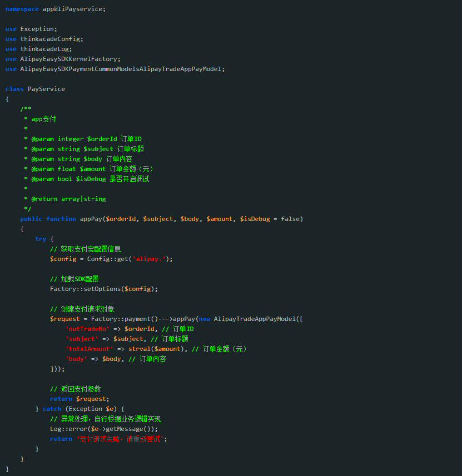The image size is (462, 476).
Task: Click the quoted 'body' array key
Action: 76,359
